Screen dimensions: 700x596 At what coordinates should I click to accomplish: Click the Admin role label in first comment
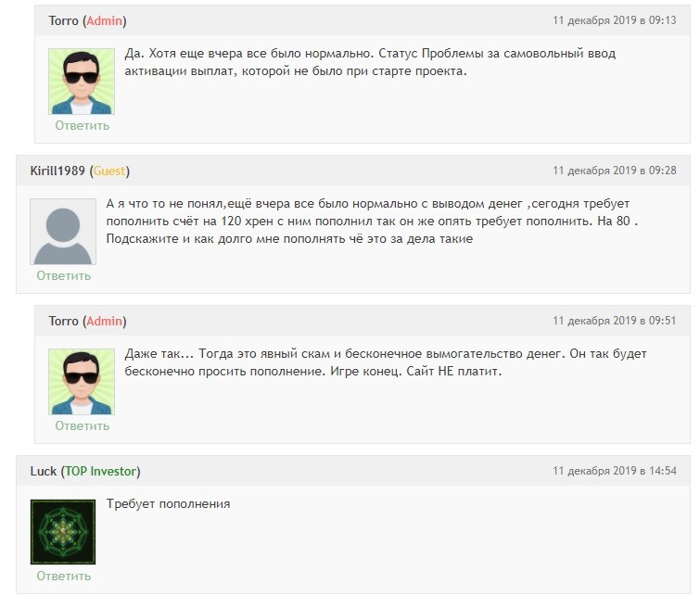click(104, 20)
